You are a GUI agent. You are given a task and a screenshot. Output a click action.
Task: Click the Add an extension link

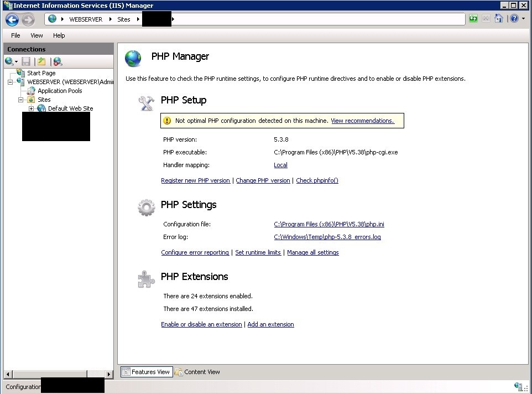coord(271,324)
